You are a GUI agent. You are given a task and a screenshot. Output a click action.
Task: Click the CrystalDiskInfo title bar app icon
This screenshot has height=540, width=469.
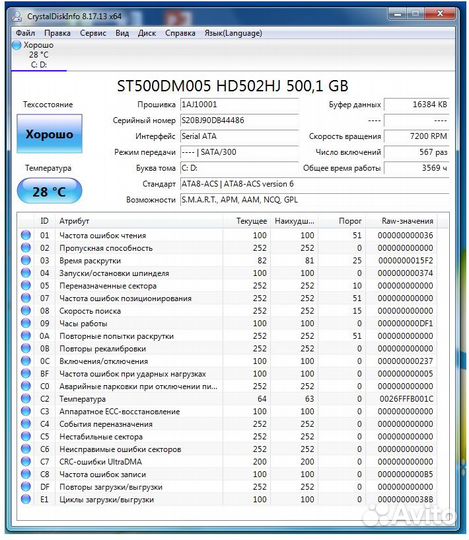(x=17, y=17)
